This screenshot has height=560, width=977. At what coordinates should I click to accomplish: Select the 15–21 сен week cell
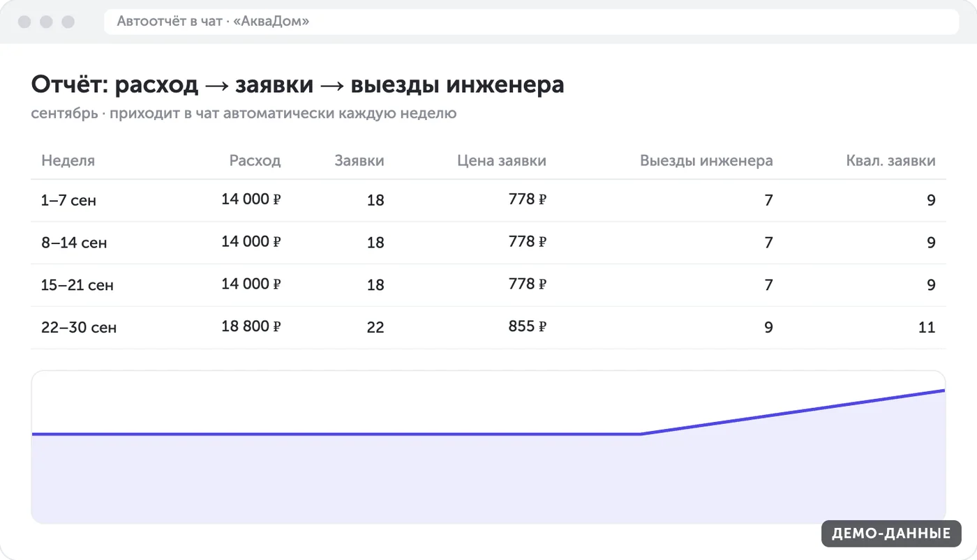[77, 285]
